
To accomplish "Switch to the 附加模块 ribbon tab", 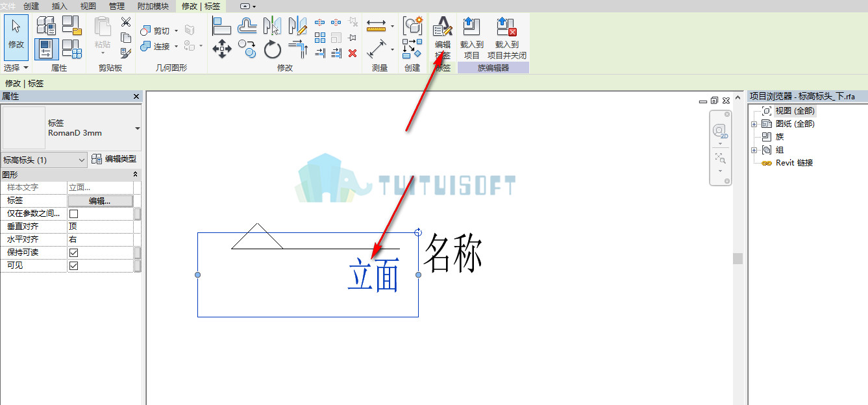I will click(x=153, y=6).
